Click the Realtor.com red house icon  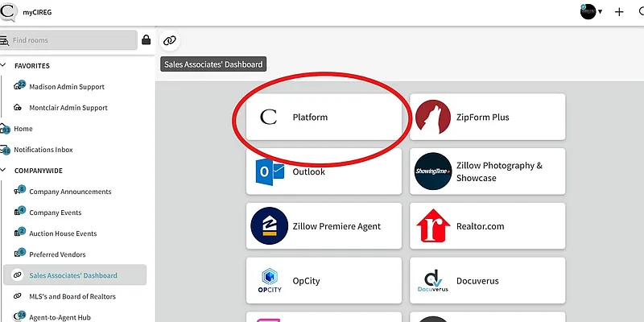point(432,226)
